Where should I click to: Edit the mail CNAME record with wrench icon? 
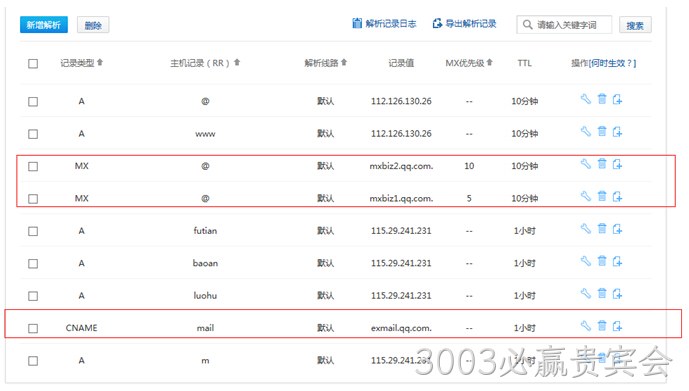586,326
